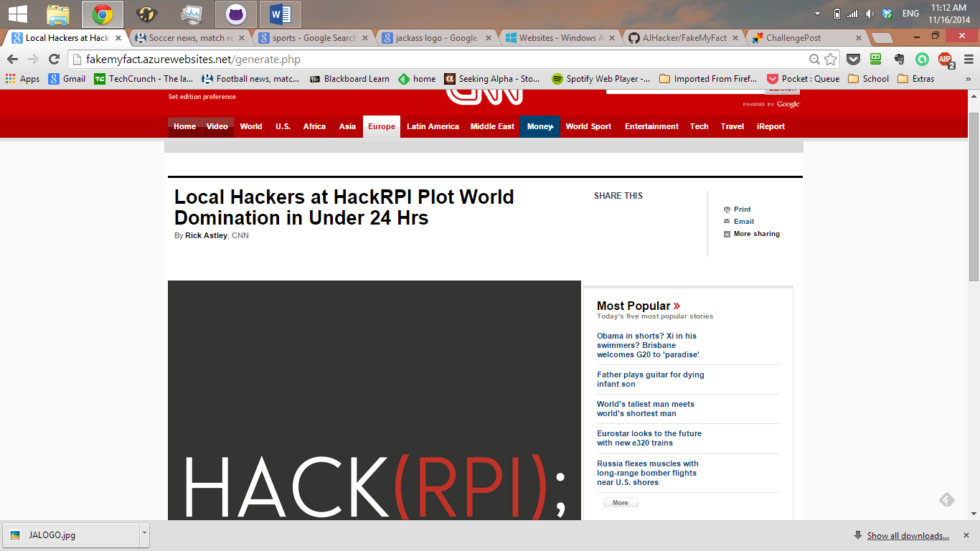Switch to the sports - Google Search tab
The image size is (980, 551).
[314, 38]
